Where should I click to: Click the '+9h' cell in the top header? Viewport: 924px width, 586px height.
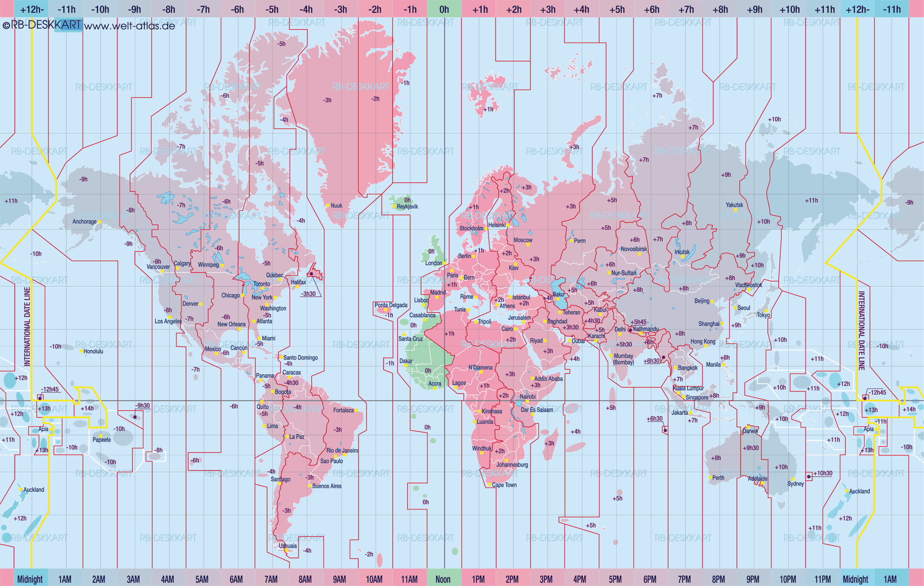(755, 9)
